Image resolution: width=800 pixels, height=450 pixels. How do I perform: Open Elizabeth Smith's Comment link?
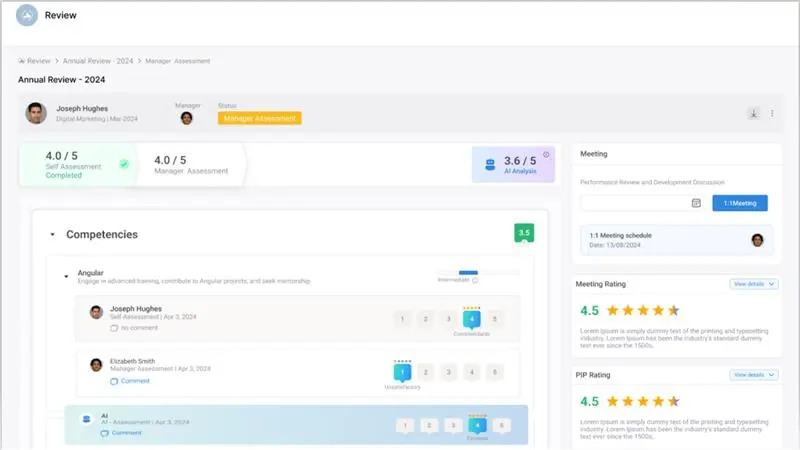[135, 381]
